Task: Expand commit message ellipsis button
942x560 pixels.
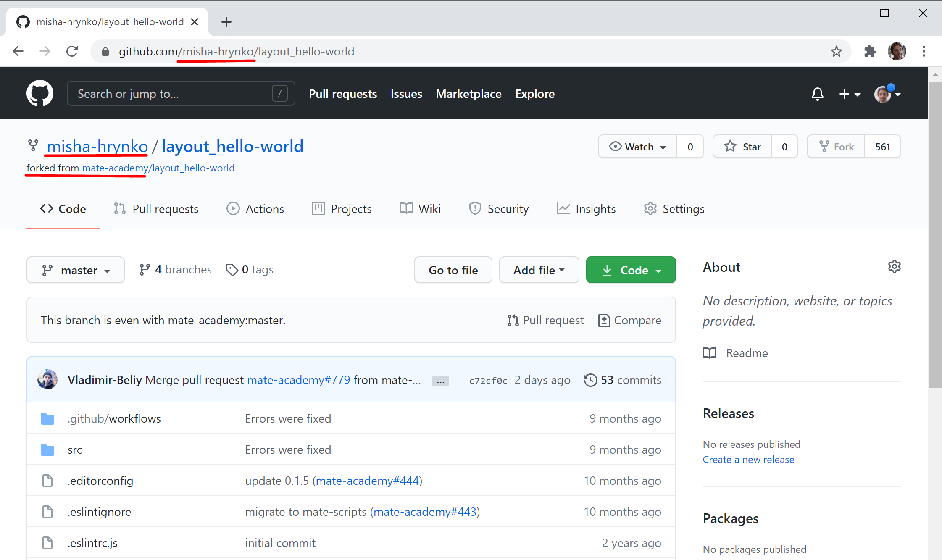Action: (440, 381)
